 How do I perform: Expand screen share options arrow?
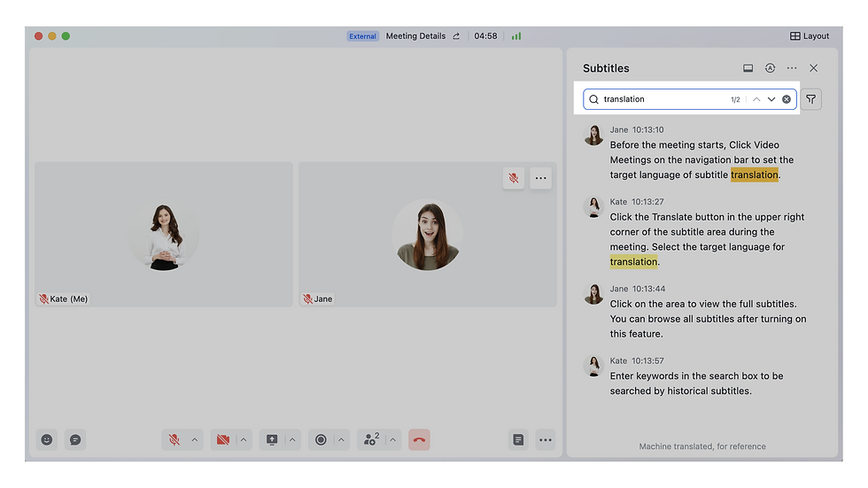tap(292, 440)
